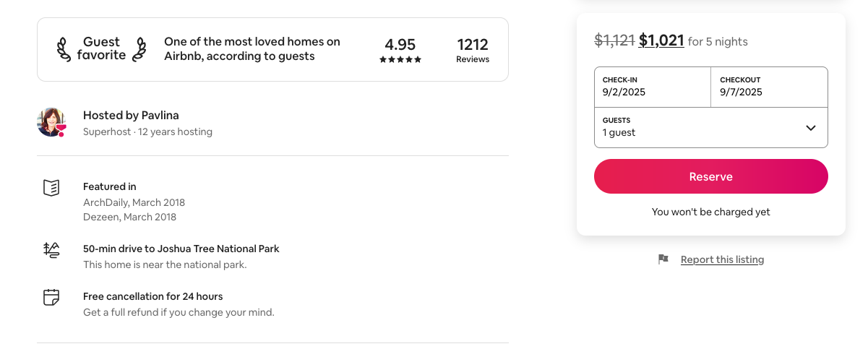
Task: Open the Guests selector showing 1 guest
Action: coord(694,127)
